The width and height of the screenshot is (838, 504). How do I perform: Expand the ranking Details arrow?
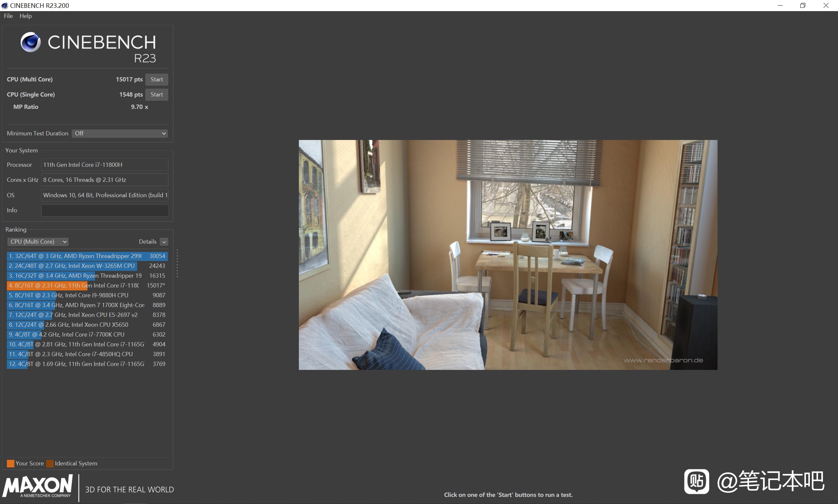164,242
